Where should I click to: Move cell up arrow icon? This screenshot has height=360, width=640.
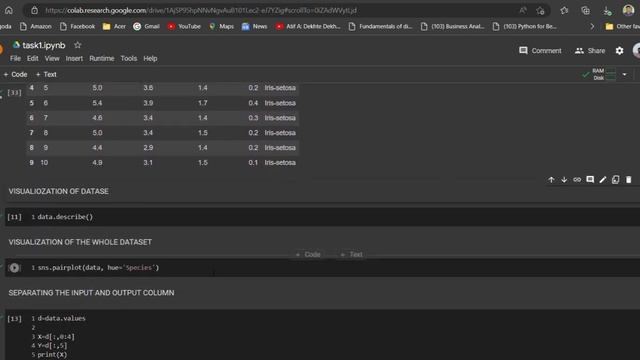[x=551, y=180]
